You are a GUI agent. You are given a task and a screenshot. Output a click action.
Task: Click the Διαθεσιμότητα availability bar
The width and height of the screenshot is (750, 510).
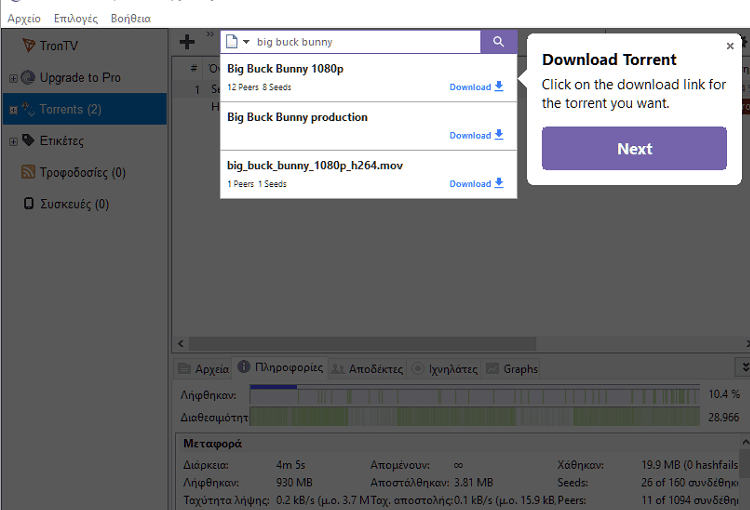click(x=474, y=417)
